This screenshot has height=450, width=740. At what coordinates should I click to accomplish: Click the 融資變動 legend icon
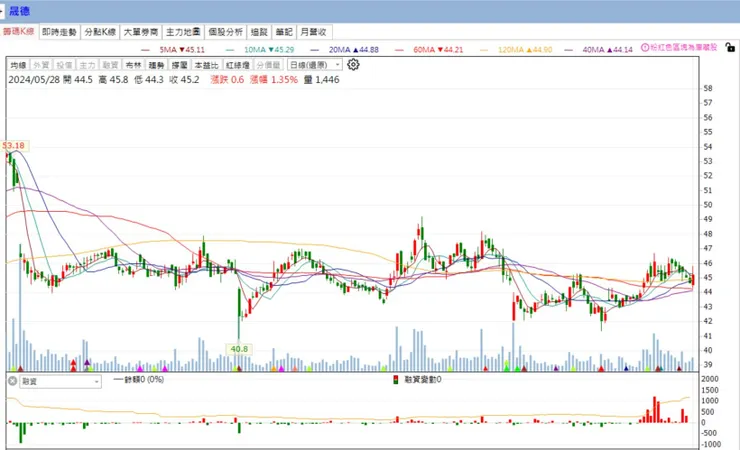(396, 379)
